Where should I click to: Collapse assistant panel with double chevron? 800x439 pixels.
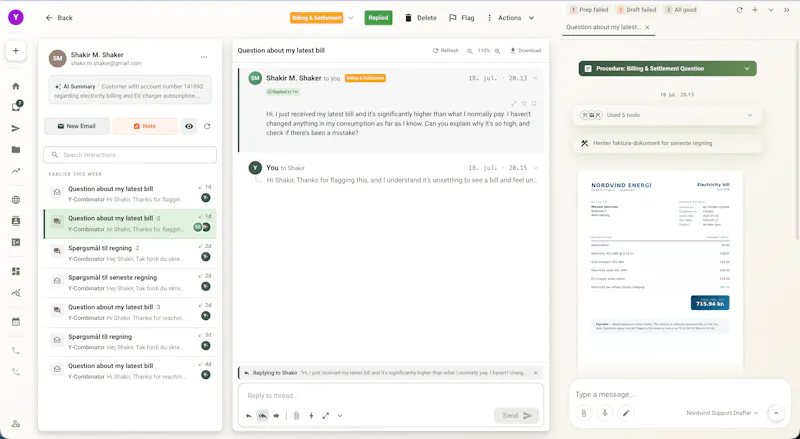[x=786, y=10]
